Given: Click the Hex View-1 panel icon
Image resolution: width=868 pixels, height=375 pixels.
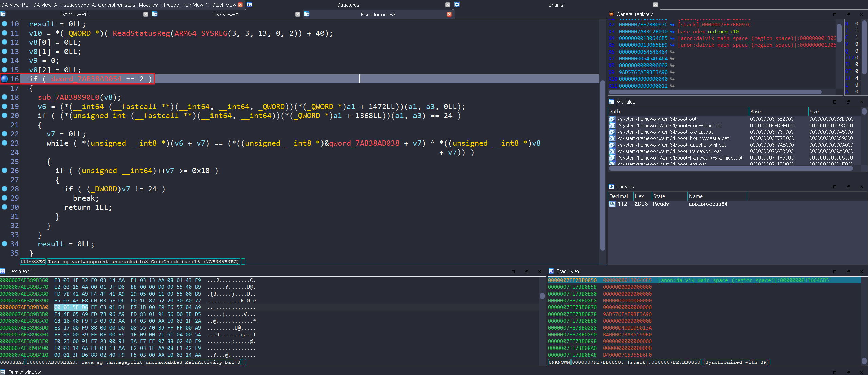Looking at the screenshot, I should pyautogui.click(x=3, y=271).
